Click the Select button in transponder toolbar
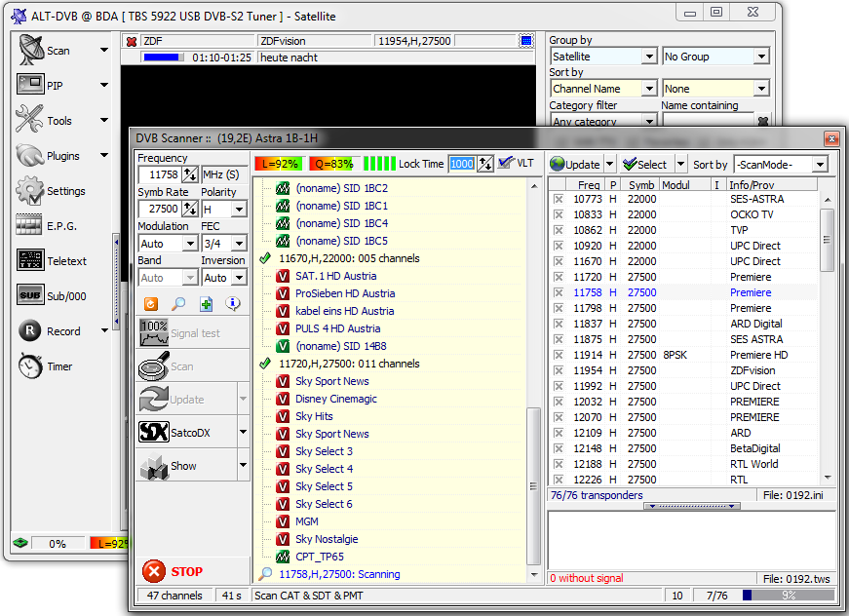 click(x=646, y=164)
